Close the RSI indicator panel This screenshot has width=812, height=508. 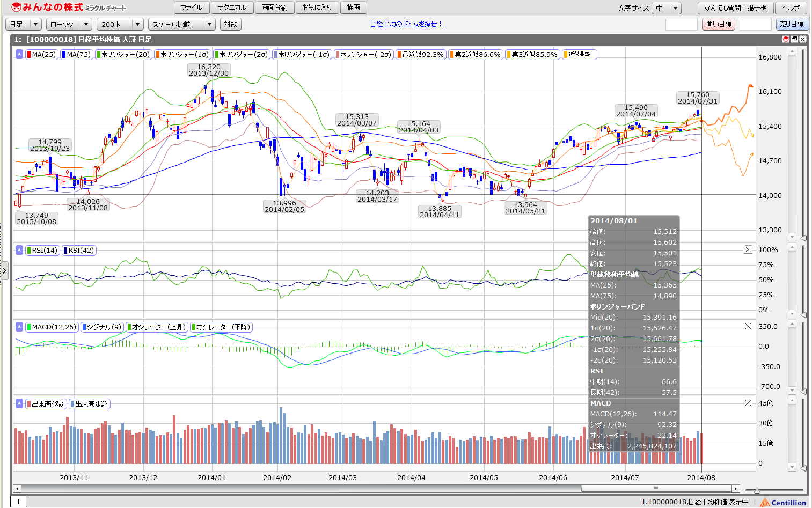coord(748,249)
